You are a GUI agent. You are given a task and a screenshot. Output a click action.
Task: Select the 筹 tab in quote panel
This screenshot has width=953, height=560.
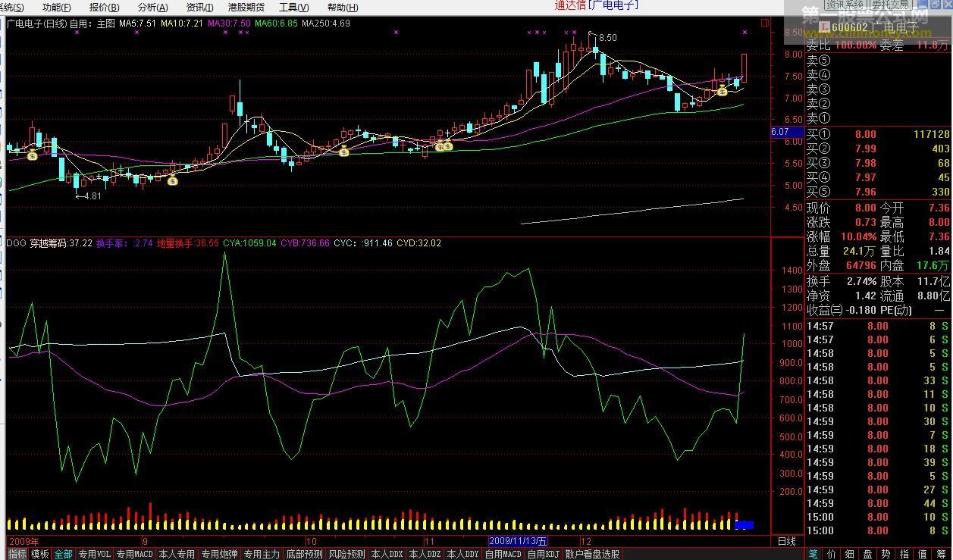click(941, 554)
